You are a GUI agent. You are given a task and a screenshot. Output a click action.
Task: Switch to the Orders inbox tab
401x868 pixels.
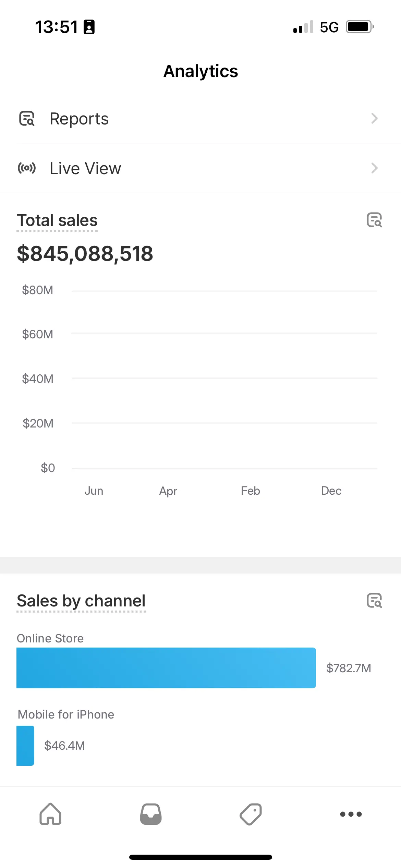point(151,814)
